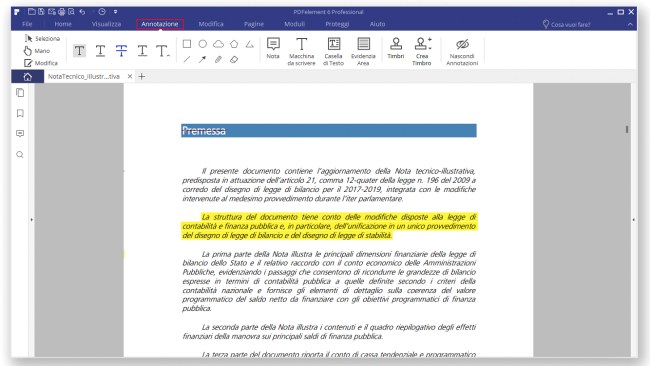Select the arrow drawing tool

pos(202,60)
